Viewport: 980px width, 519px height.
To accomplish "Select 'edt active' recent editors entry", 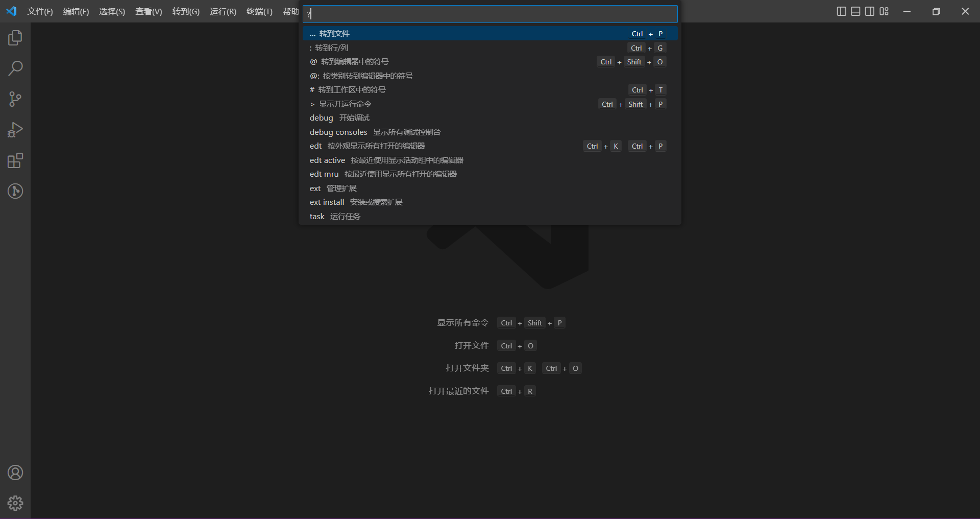I will 490,160.
